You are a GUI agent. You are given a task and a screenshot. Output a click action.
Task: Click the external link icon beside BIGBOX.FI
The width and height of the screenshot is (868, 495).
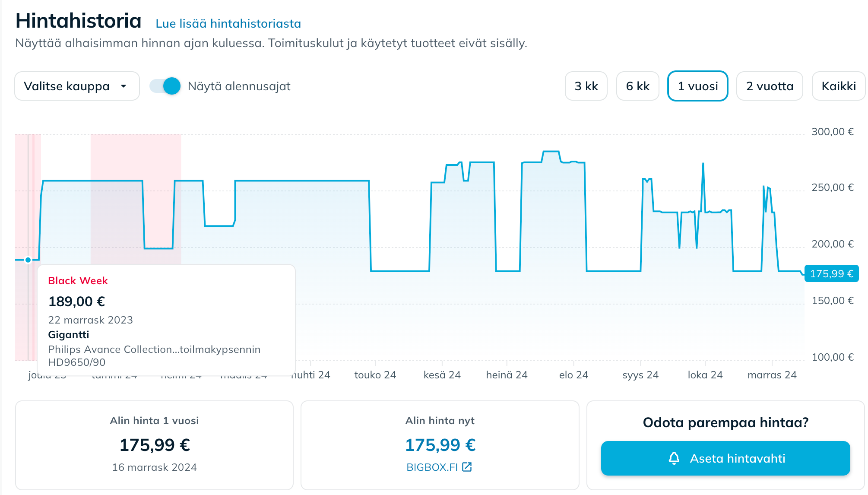[x=467, y=467]
